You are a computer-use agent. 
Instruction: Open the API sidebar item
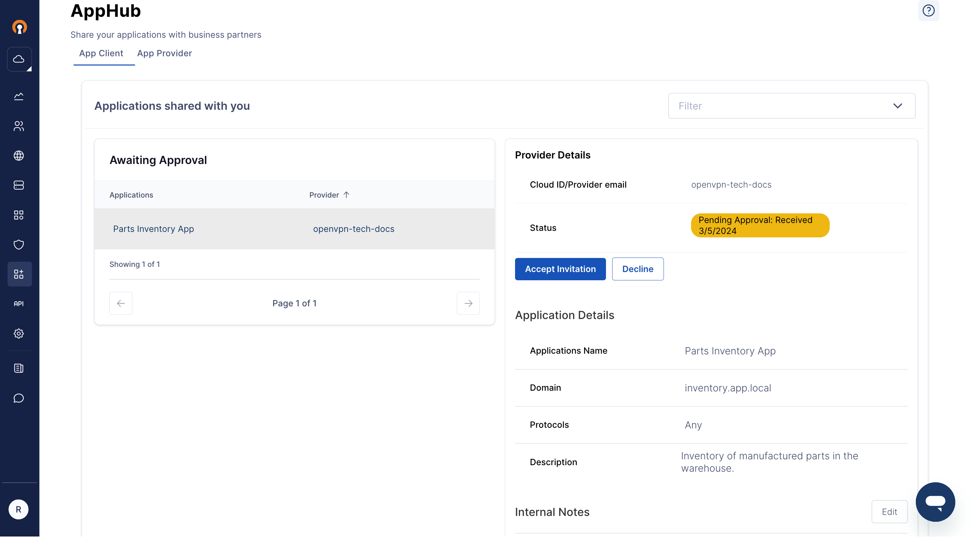[x=19, y=304]
